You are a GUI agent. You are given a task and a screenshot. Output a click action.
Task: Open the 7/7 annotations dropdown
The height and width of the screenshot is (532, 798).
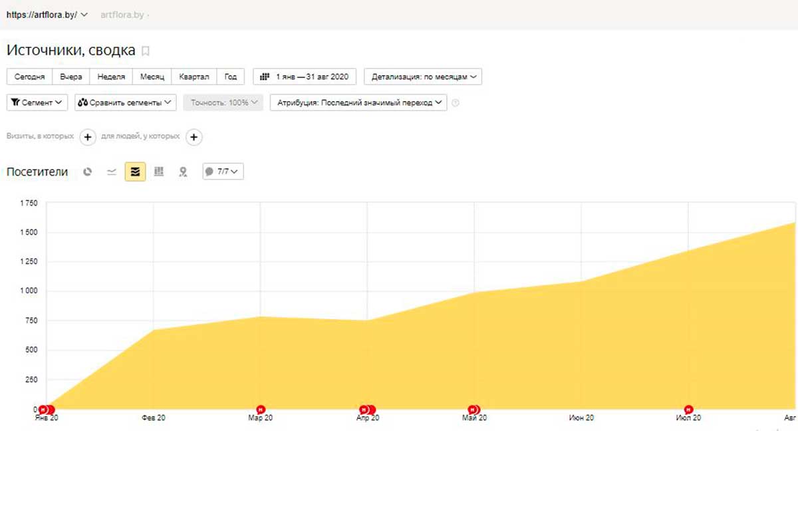tap(223, 172)
